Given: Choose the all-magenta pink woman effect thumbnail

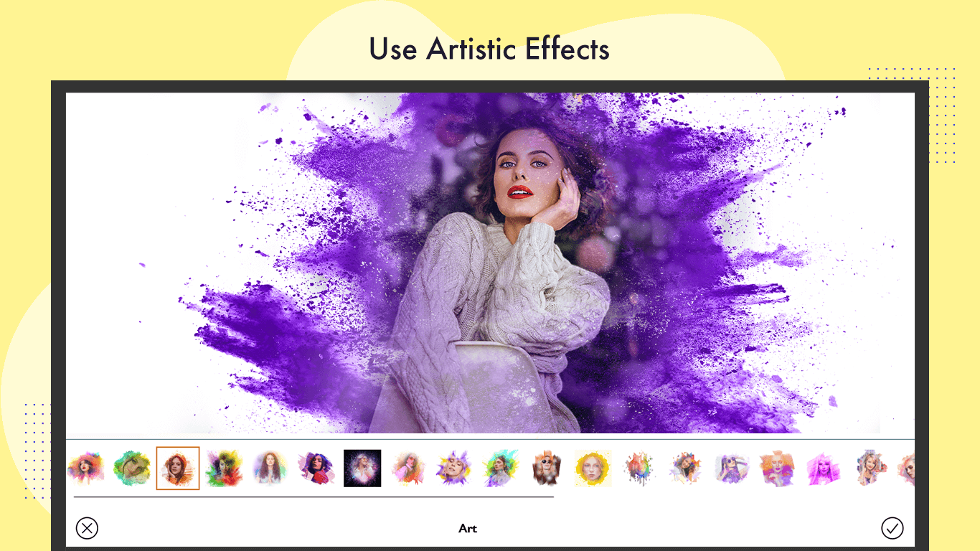Looking at the screenshot, I should [x=824, y=468].
